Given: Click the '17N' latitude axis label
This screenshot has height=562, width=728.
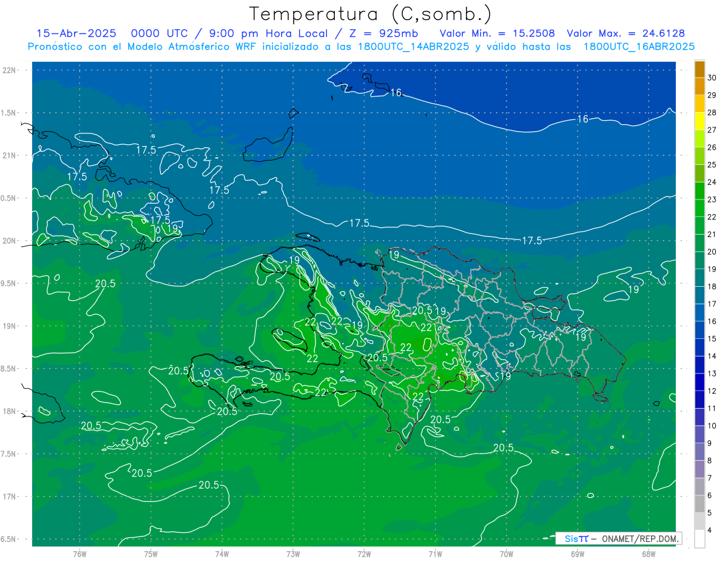Looking at the screenshot, I should [10, 497].
